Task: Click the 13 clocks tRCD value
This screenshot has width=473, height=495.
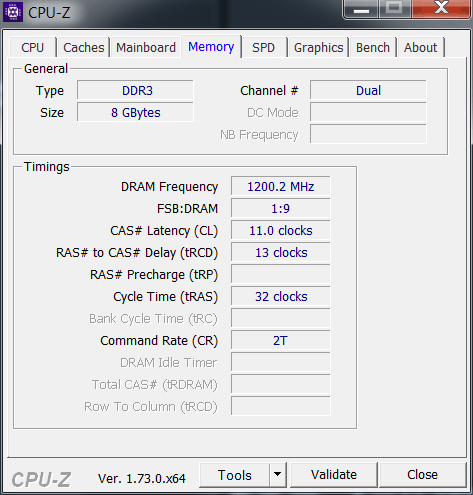Action: coord(281,252)
